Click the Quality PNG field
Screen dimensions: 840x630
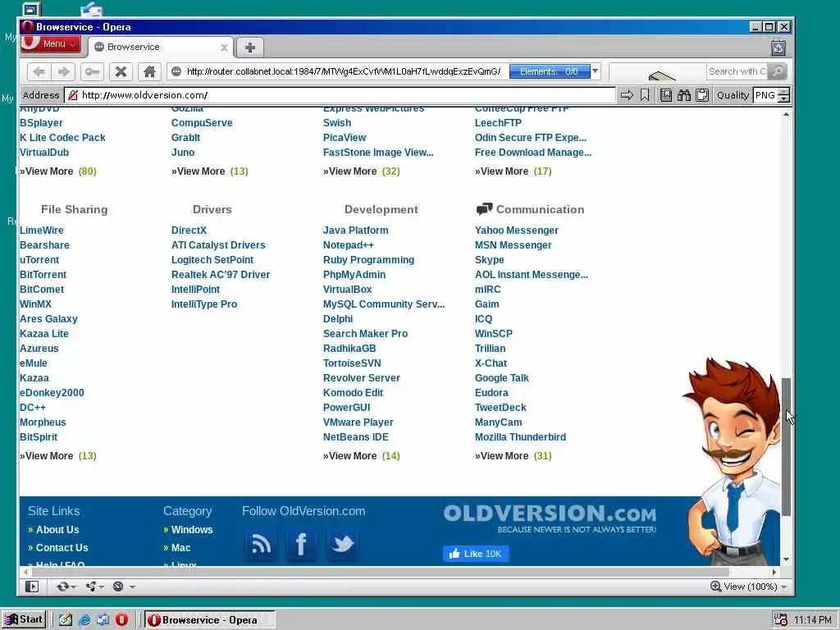765,95
